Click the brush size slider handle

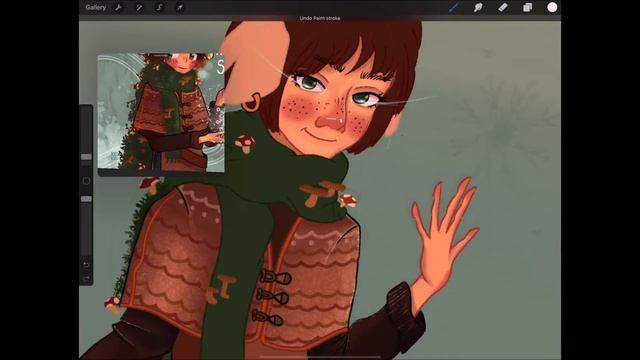pyautogui.click(x=86, y=157)
